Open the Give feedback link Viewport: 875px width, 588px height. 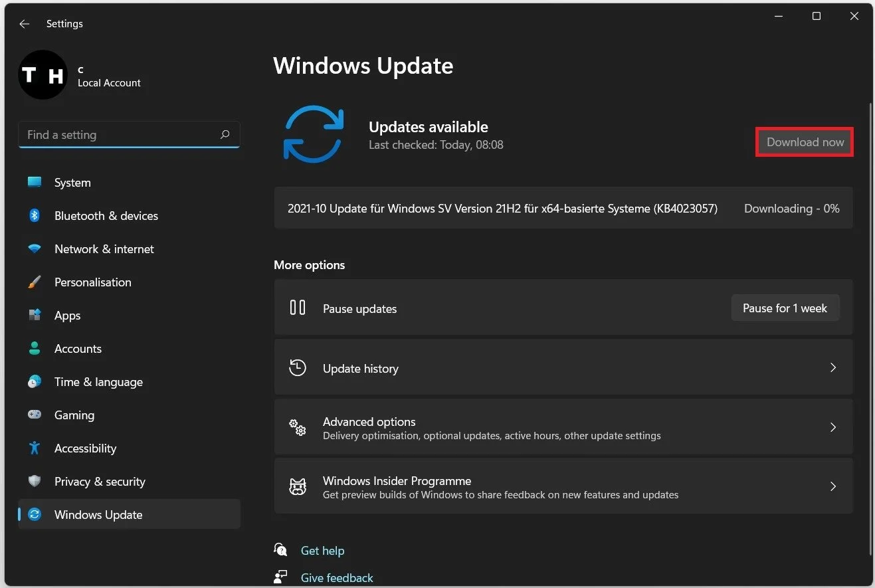point(337,577)
